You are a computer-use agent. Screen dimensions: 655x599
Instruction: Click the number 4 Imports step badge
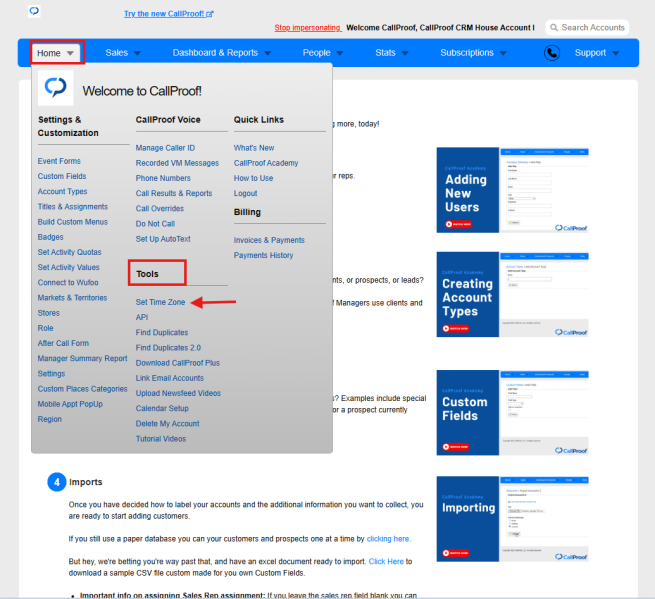pos(57,482)
